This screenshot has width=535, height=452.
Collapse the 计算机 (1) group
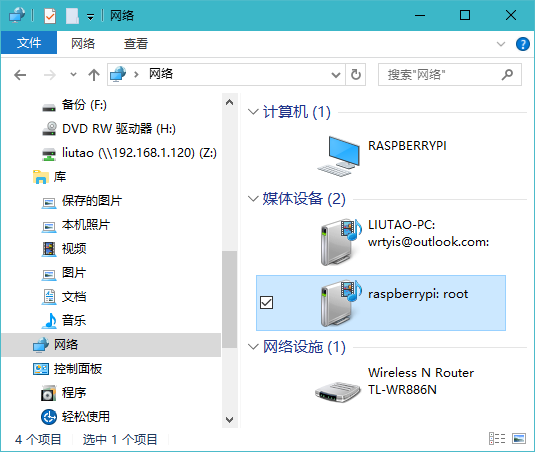[253, 112]
